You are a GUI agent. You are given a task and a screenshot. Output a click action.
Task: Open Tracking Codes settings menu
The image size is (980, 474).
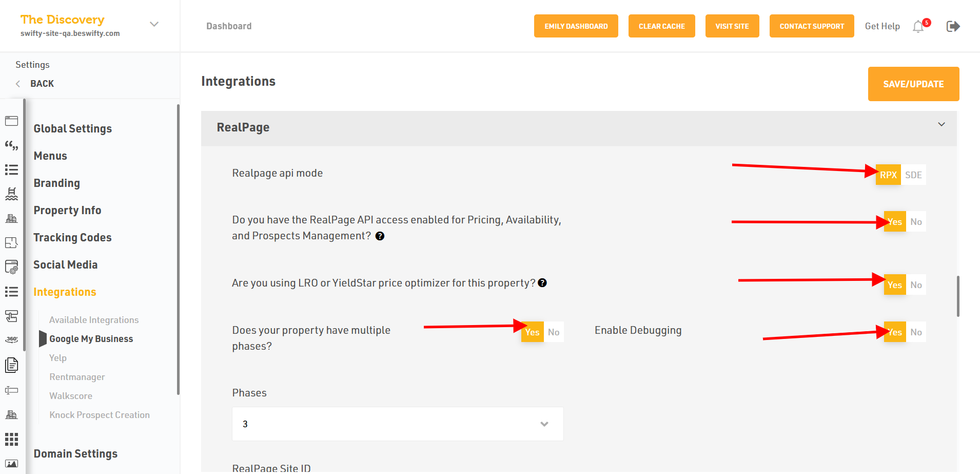click(x=72, y=237)
